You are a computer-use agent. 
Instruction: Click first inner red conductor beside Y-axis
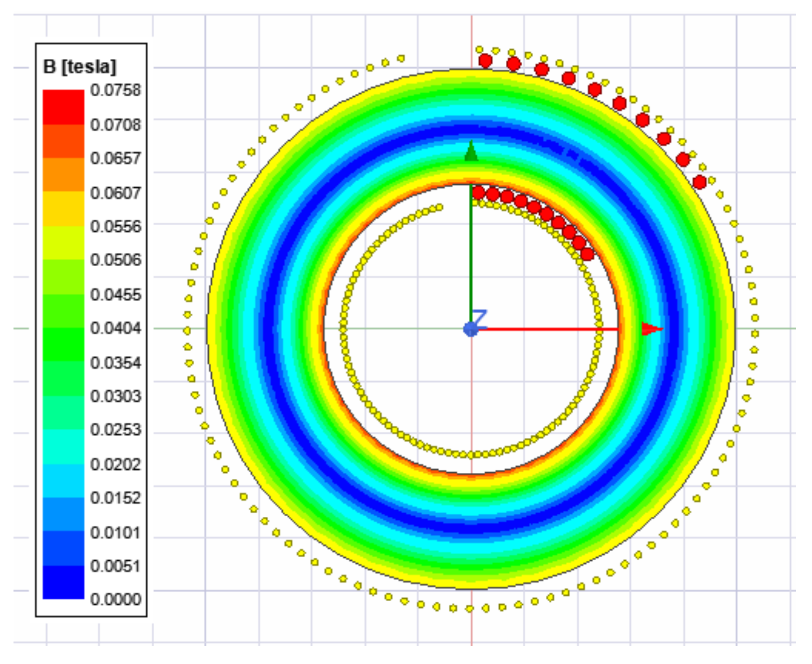pyautogui.click(x=478, y=192)
